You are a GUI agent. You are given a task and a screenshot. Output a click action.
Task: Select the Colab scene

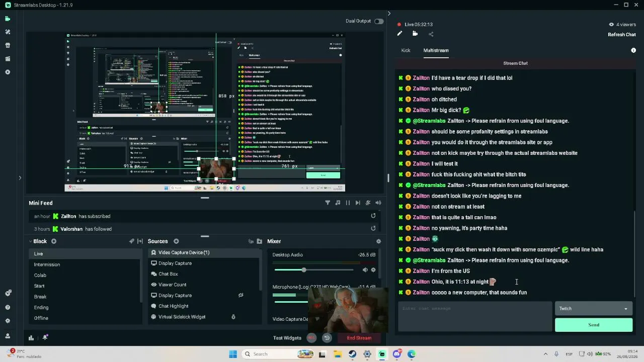(86, 276)
